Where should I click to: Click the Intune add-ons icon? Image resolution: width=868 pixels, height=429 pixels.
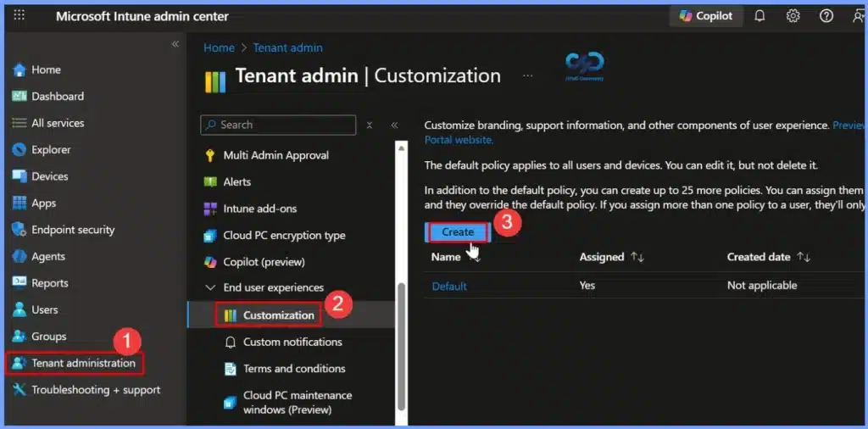(210, 209)
